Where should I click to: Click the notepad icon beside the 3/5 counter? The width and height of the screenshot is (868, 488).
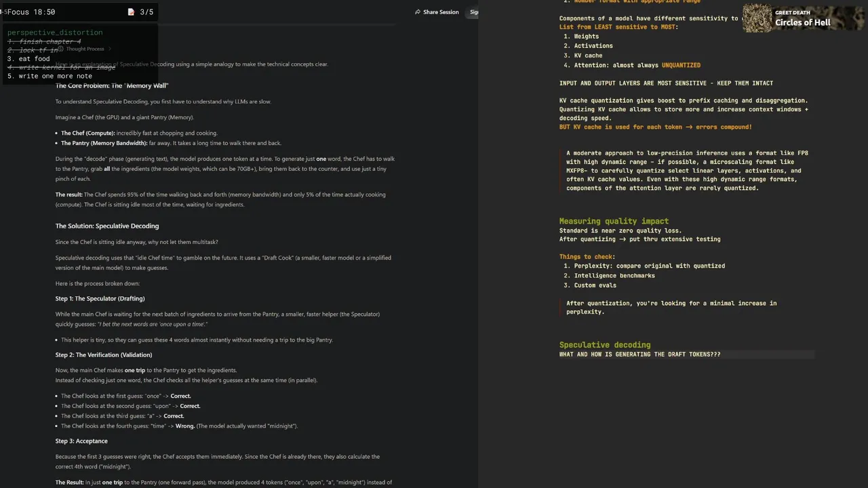tap(131, 12)
